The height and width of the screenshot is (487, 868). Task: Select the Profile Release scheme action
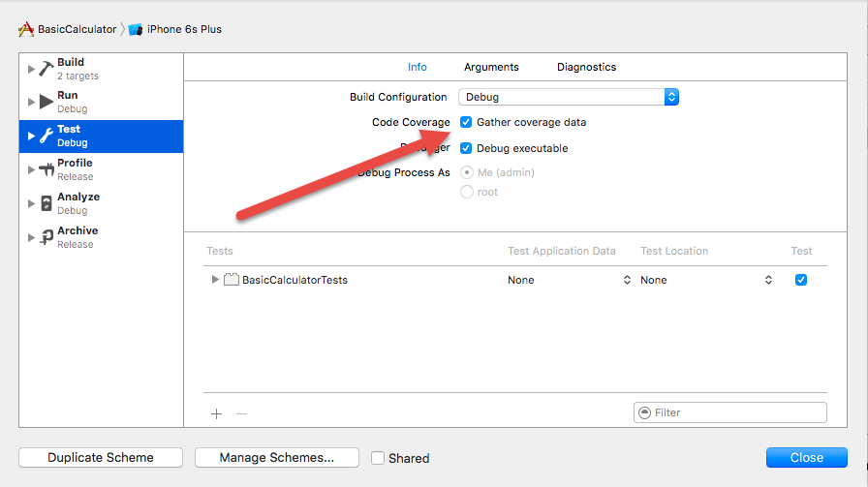[x=102, y=169]
